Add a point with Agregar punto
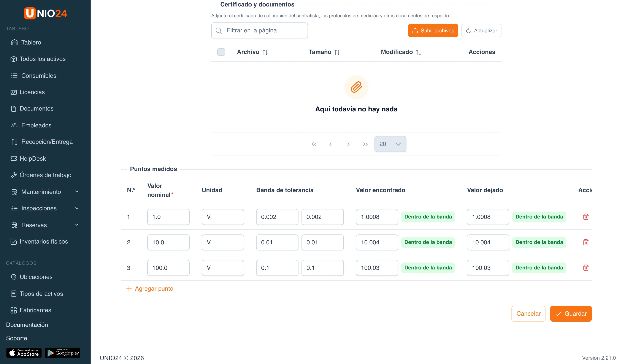The height and width of the screenshot is (364, 622). (x=150, y=288)
